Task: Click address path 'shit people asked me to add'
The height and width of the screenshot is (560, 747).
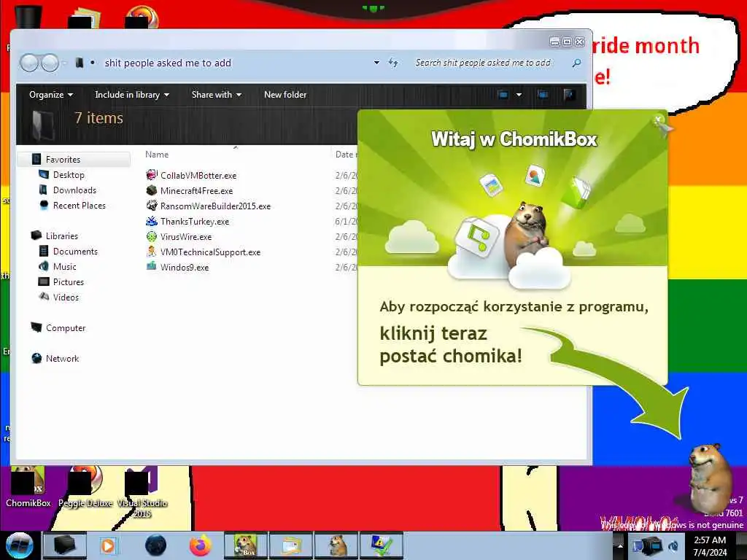Action: [168, 63]
